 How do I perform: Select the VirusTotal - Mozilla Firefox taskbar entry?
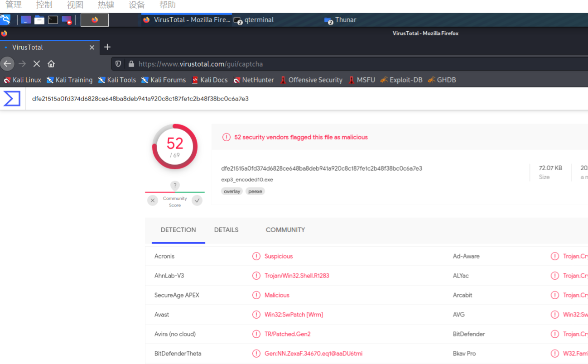pyautogui.click(x=186, y=20)
